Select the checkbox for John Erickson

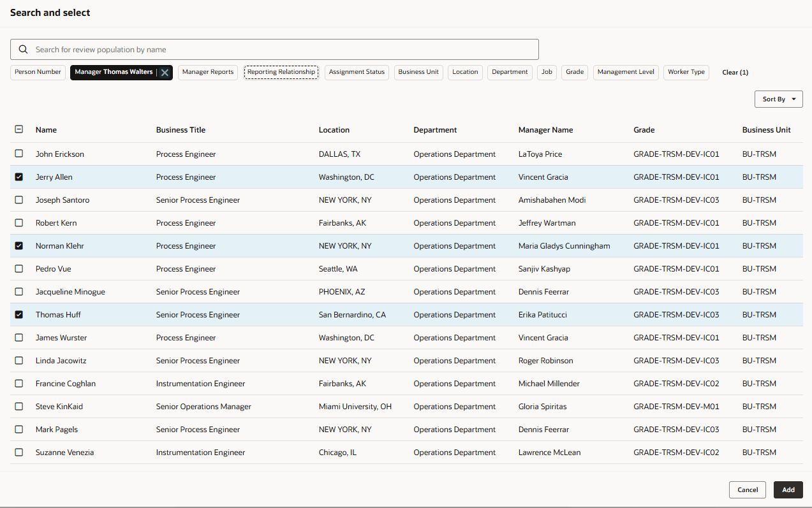(18, 154)
